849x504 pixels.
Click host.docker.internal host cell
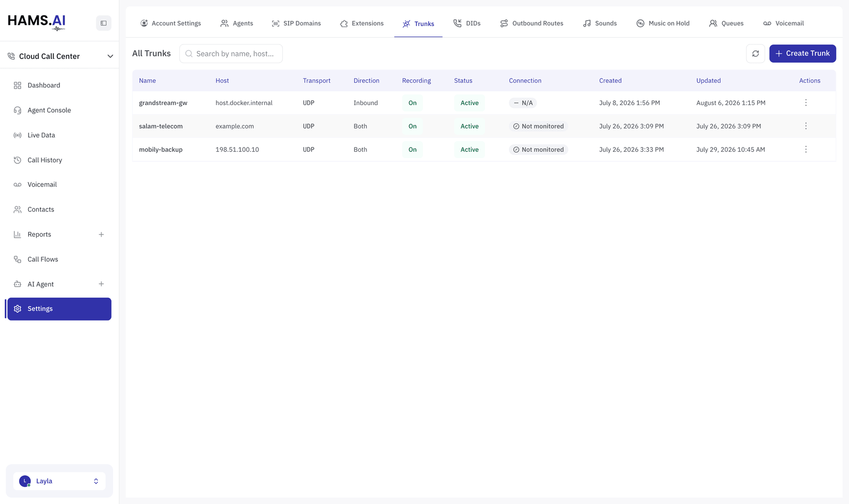tap(244, 103)
